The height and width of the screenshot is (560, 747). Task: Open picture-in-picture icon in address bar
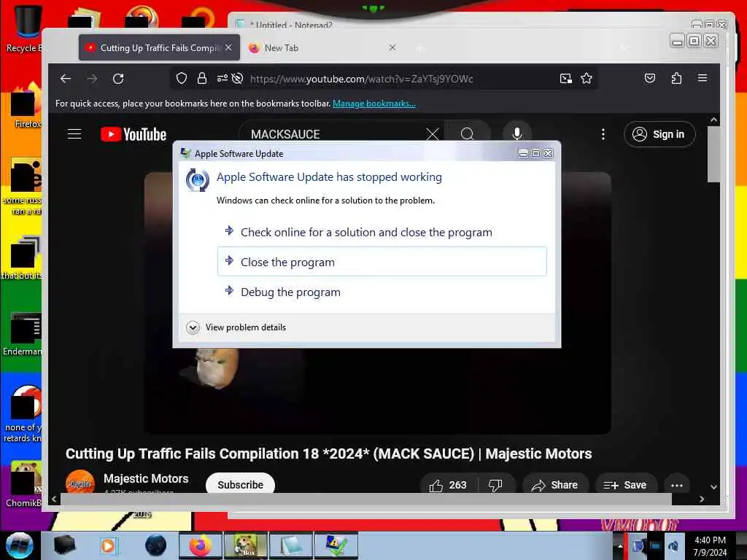point(565,79)
